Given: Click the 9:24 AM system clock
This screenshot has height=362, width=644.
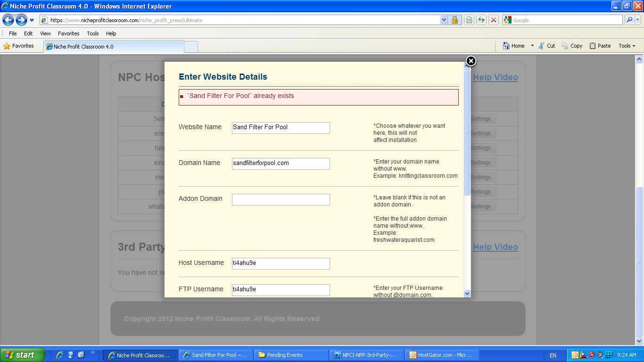Looking at the screenshot, I should click(627, 355).
